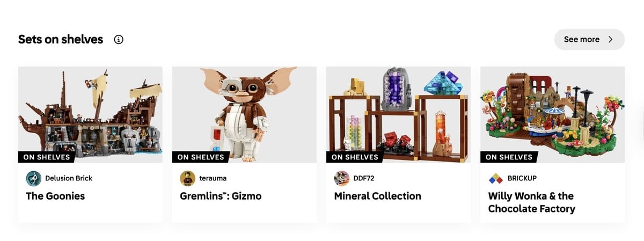Open the Mineral Collection shelf image

point(398,114)
